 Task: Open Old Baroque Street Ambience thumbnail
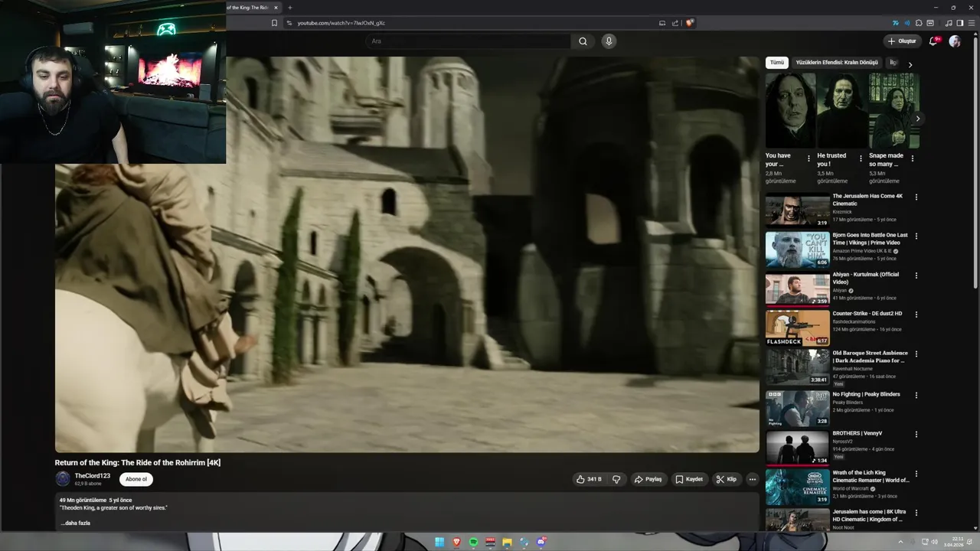pos(797,367)
